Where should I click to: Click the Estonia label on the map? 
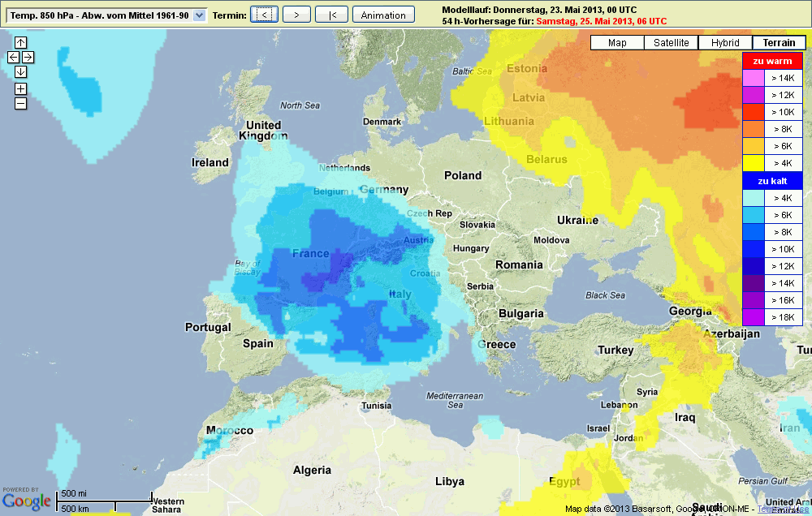point(527,68)
